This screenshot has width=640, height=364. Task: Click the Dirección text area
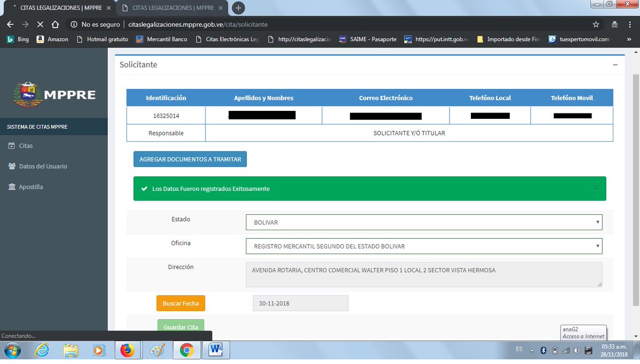[x=424, y=275]
